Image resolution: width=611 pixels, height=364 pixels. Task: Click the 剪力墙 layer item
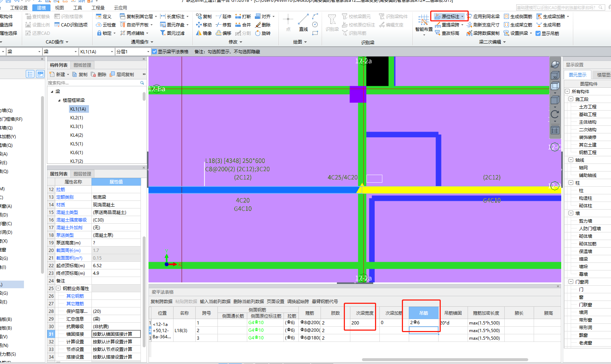coord(585,221)
